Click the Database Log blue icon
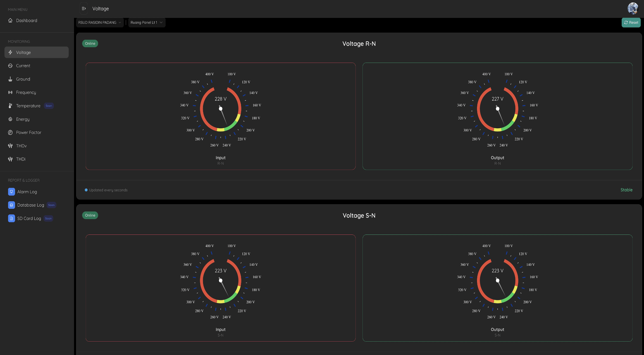 (x=11, y=205)
